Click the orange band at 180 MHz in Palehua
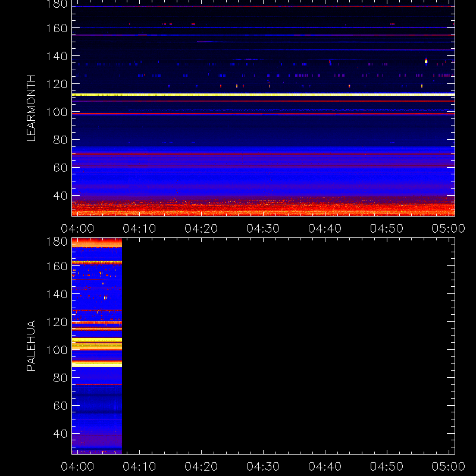This screenshot has height=476, width=476. tap(97, 243)
